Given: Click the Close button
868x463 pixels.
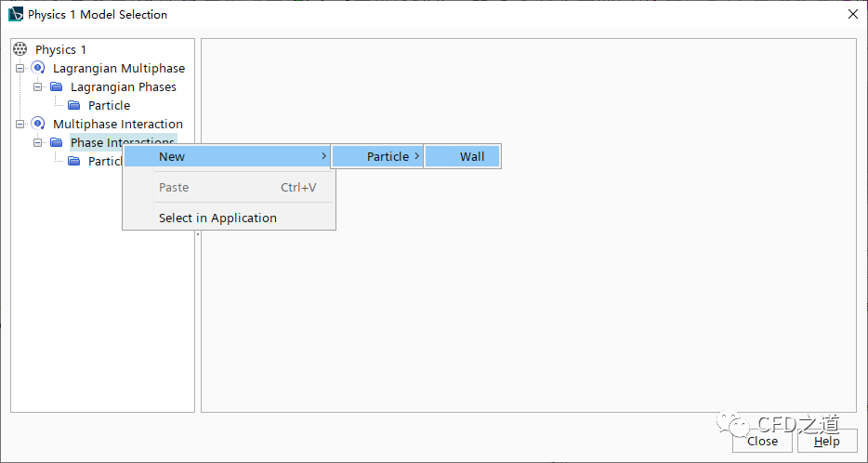Looking at the screenshot, I should tap(762, 441).
